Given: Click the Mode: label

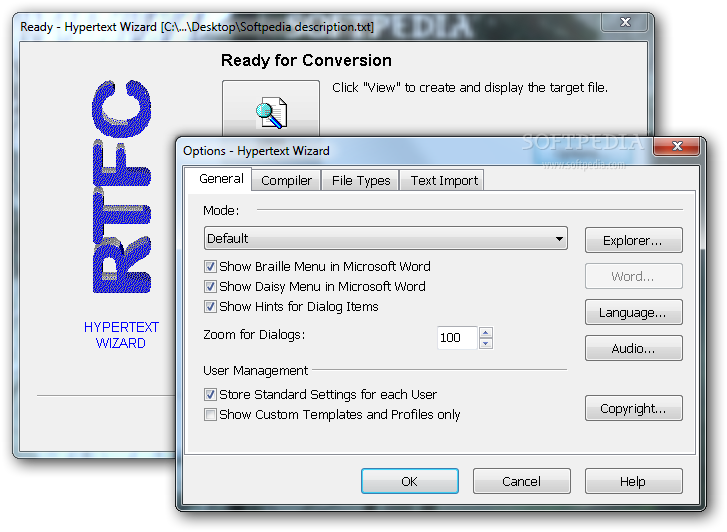Looking at the screenshot, I should tap(221, 211).
